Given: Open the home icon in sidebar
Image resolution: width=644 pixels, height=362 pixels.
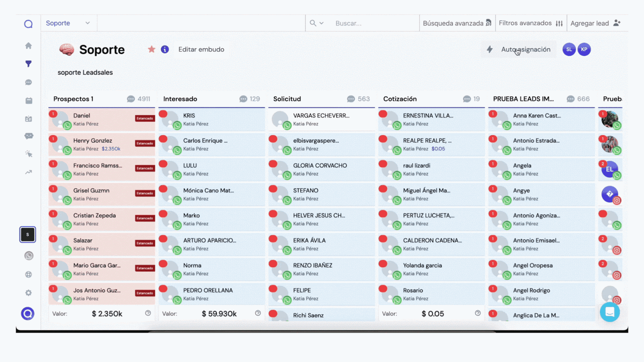Looking at the screenshot, I should 29,46.
